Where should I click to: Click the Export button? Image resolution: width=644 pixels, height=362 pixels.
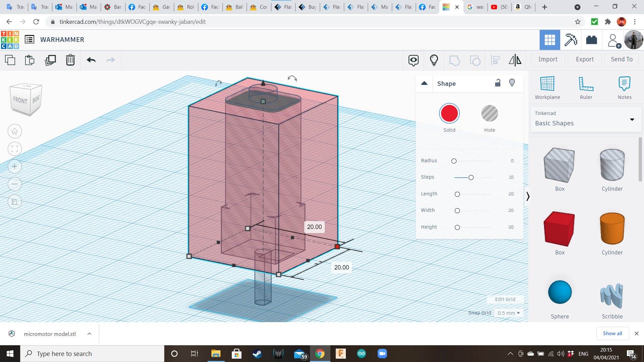585,59
